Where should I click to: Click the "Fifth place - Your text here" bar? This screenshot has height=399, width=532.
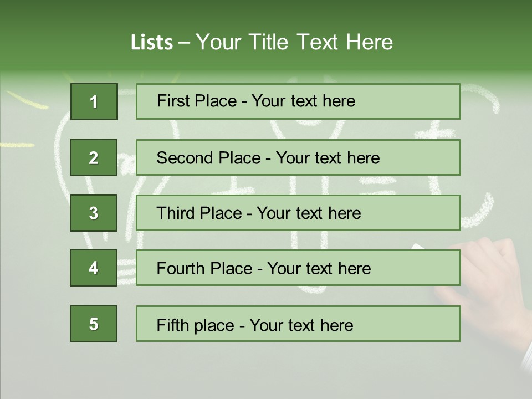(x=298, y=324)
